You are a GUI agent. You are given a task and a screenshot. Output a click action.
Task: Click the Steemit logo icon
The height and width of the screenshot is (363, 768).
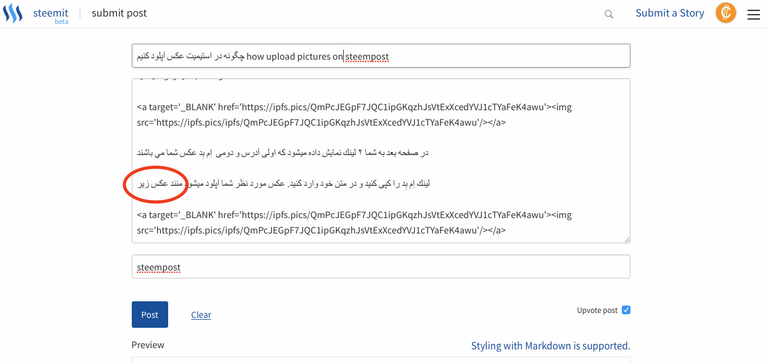(13, 13)
